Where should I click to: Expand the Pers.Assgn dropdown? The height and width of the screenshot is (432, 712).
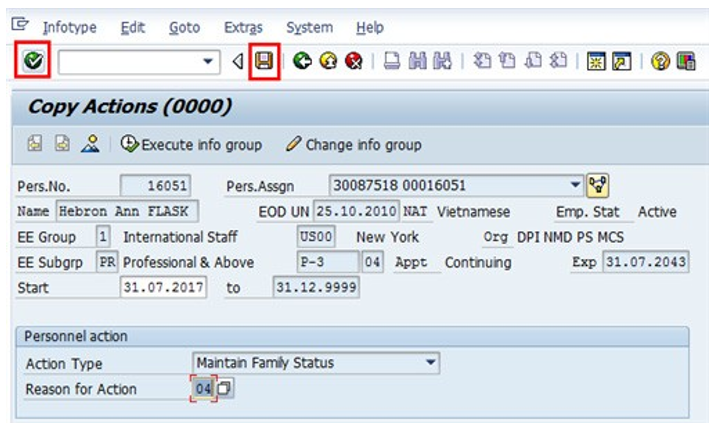point(575,185)
